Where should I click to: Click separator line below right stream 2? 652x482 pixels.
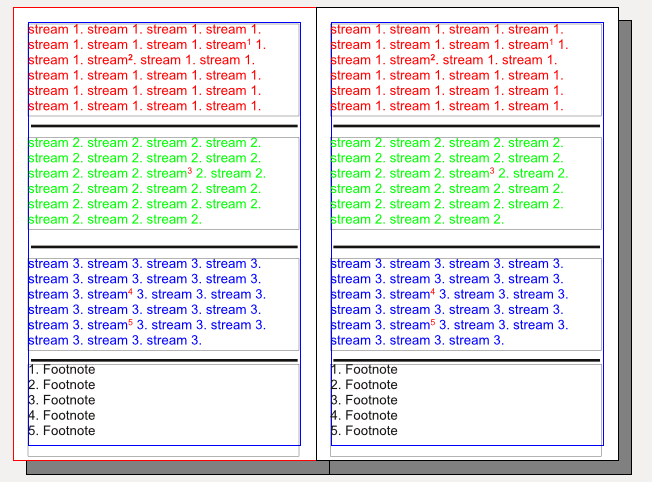[466, 246]
